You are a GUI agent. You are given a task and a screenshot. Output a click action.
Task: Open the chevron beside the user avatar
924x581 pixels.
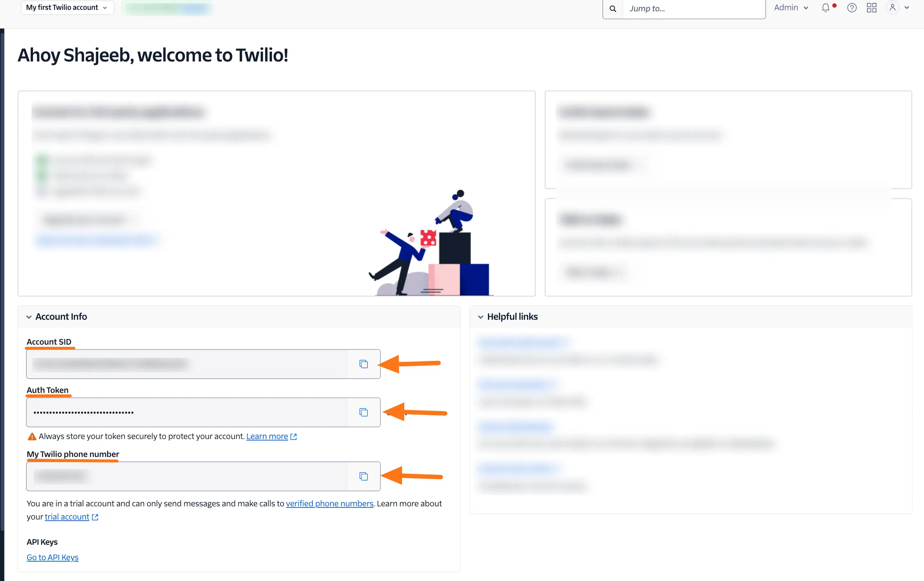point(907,8)
